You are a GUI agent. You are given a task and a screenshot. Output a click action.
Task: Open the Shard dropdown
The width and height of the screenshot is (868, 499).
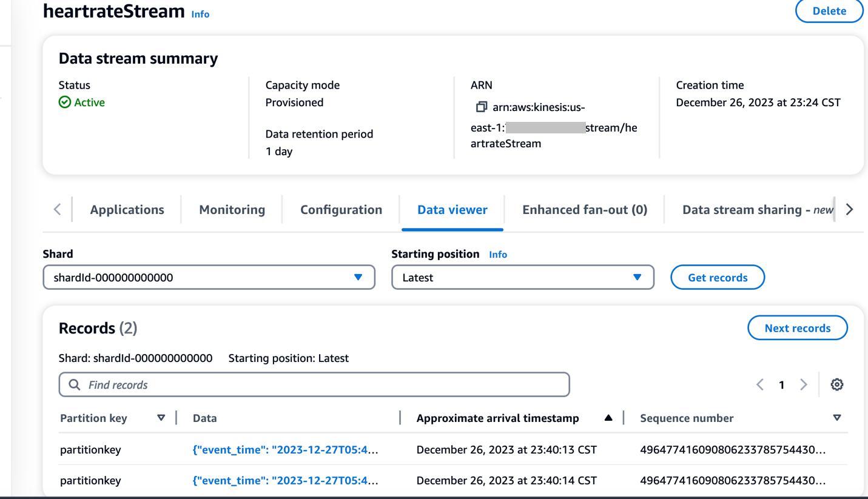pyautogui.click(x=209, y=277)
